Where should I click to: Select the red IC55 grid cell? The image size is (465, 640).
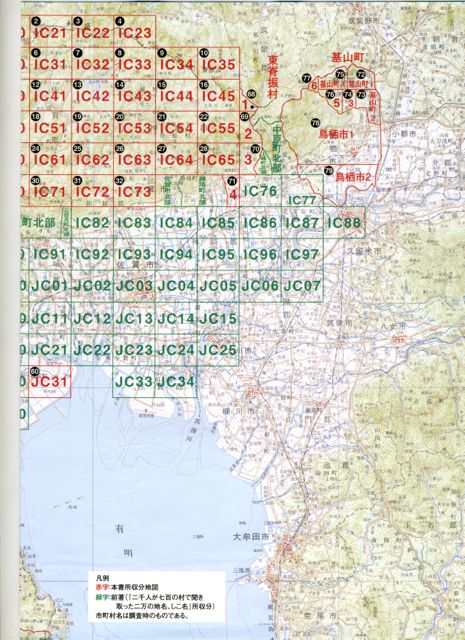coord(218,127)
